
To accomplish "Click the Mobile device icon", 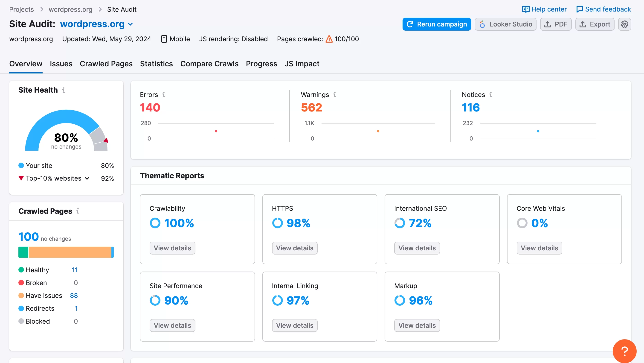I will (x=164, y=38).
